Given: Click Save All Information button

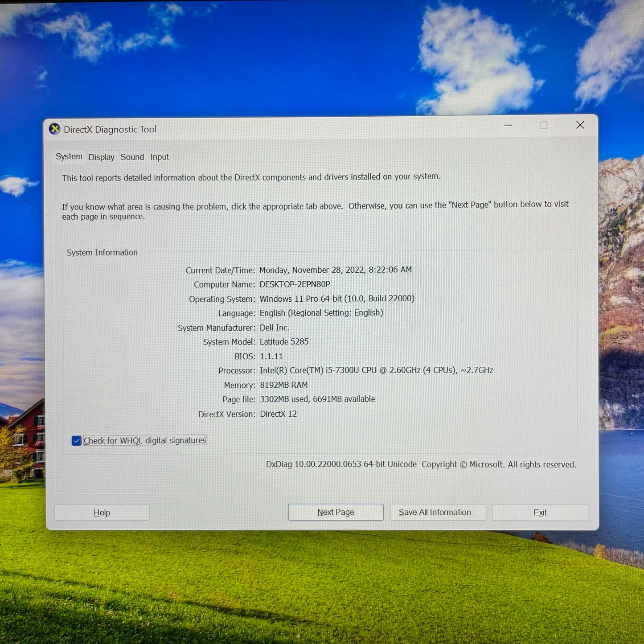Looking at the screenshot, I should coord(438,513).
